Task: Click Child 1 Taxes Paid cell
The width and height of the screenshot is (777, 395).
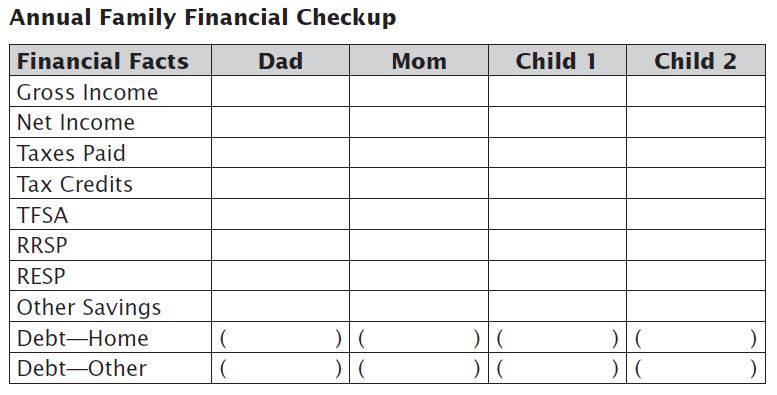Action: [x=557, y=153]
